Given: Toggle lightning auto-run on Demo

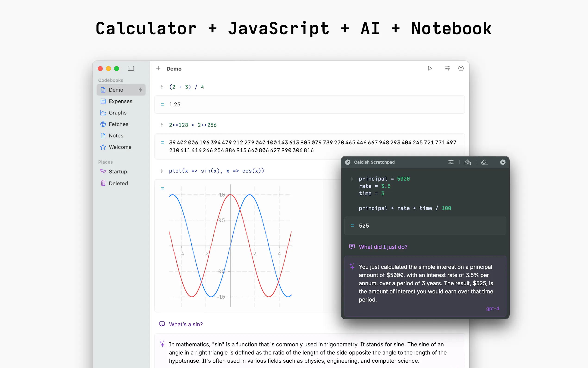Looking at the screenshot, I should [140, 90].
